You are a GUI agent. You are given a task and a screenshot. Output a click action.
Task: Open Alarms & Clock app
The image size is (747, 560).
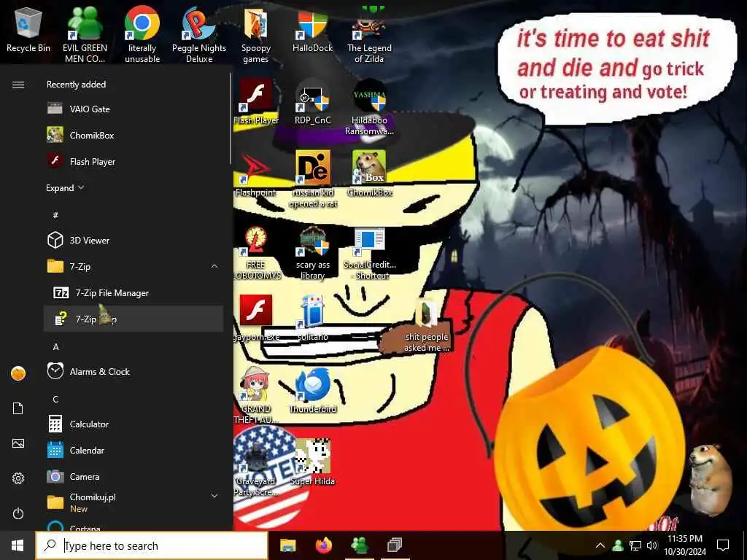133,371
